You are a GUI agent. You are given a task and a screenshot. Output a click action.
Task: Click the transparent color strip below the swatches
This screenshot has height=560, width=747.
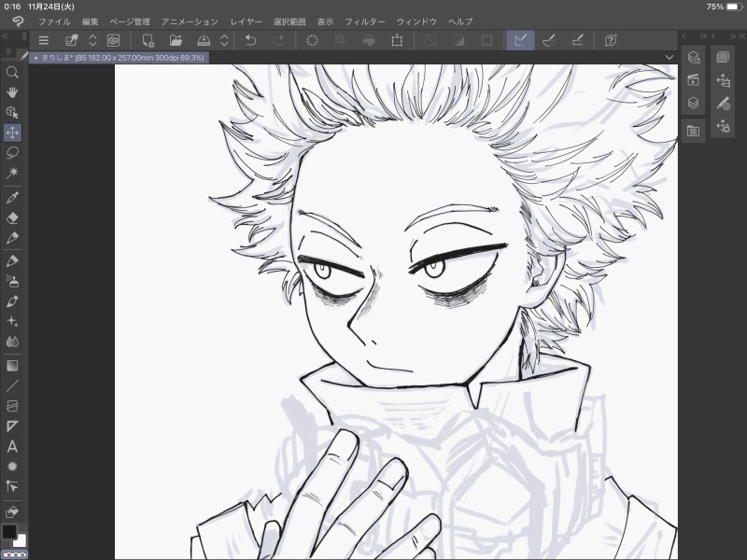(15, 554)
